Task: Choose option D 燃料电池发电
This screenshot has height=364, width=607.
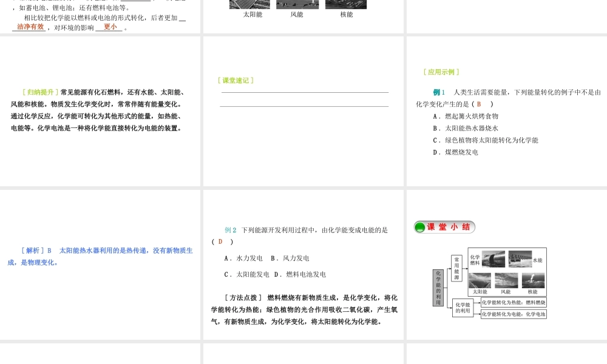Action: (x=300, y=275)
